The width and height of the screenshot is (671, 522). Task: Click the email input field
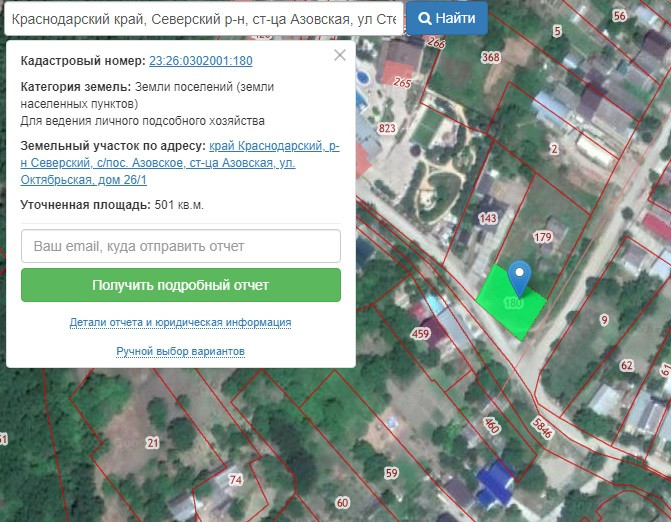pos(181,246)
